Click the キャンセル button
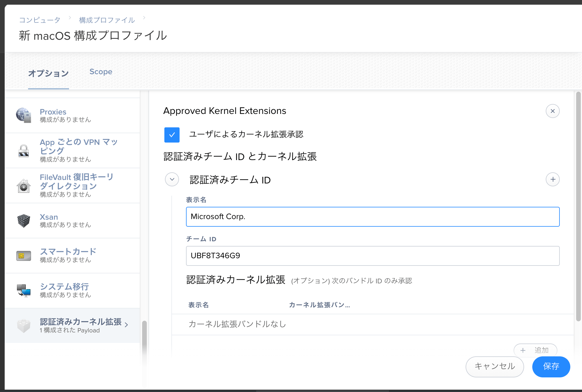This screenshot has height=392, width=582. point(495,367)
